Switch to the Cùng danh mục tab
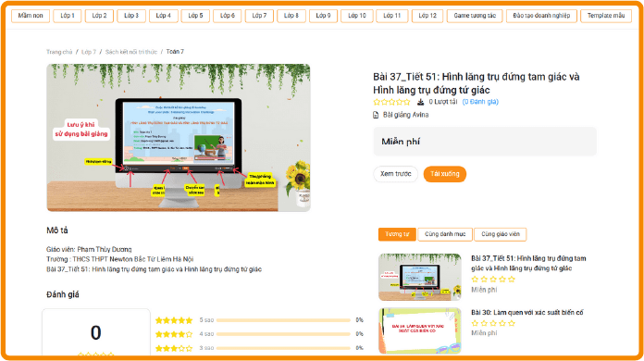Viewport: 644px width, 361px height. [x=445, y=234]
